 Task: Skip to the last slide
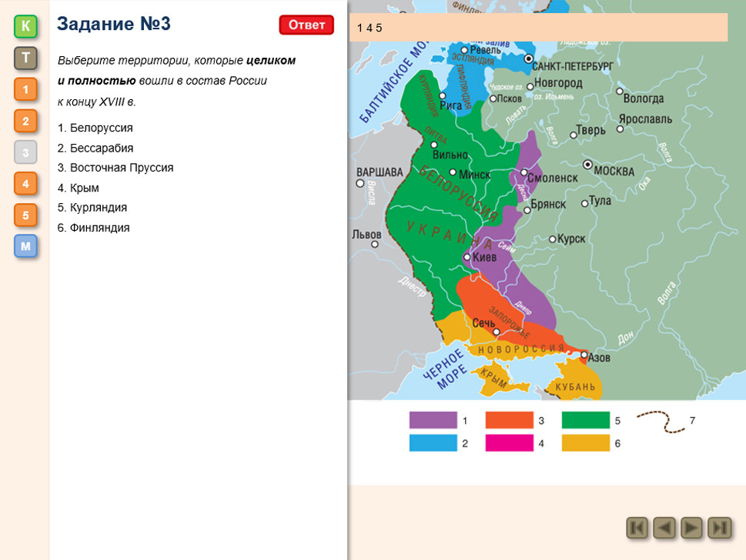click(x=719, y=528)
